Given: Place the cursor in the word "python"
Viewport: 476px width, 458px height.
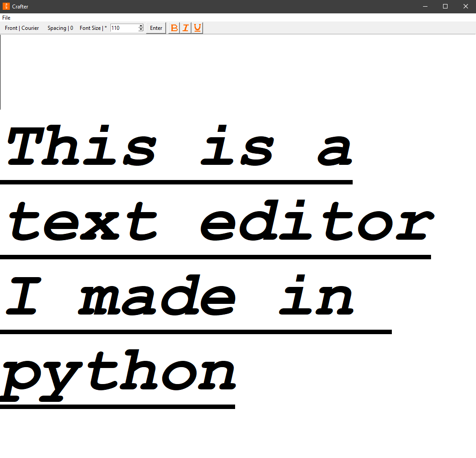Looking at the screenshot, I should (118, 376).
